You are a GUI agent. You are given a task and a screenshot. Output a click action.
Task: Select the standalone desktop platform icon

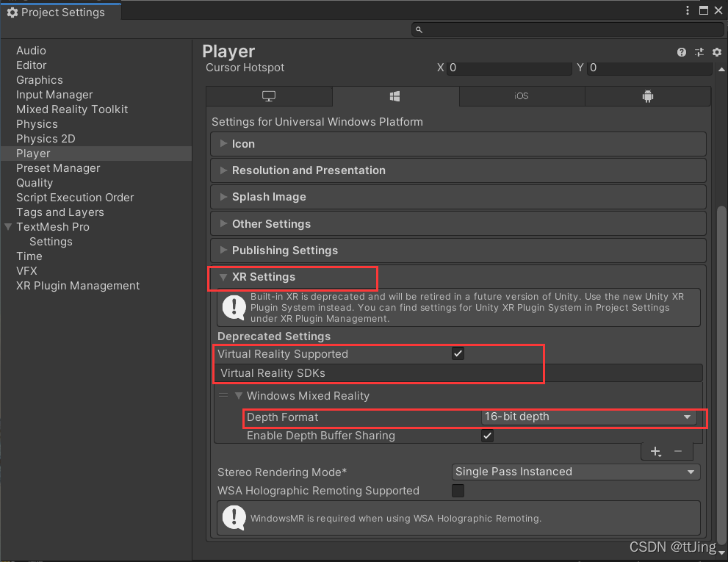(x=269, y=96)
